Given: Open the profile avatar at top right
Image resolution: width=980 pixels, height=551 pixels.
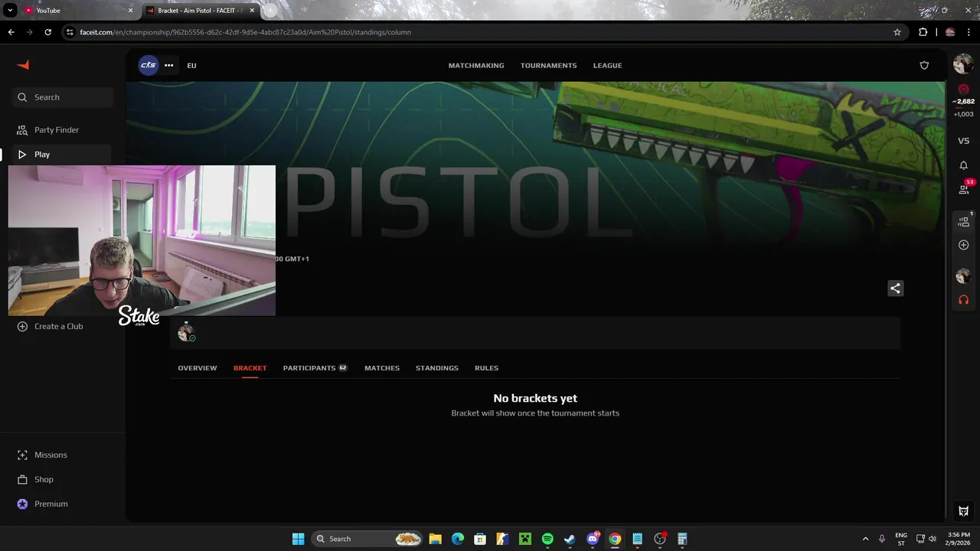Looking at the screenshot, I should [x=963, y=64].
